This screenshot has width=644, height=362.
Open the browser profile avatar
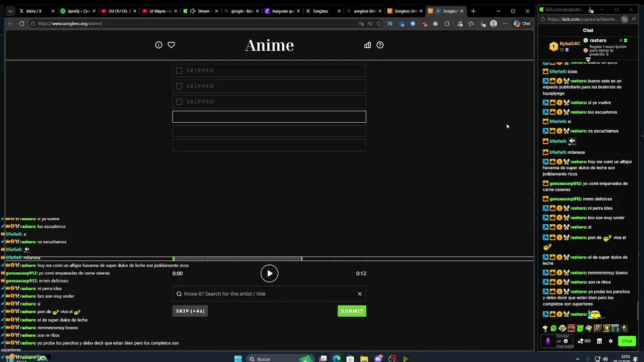coord(494,24)
